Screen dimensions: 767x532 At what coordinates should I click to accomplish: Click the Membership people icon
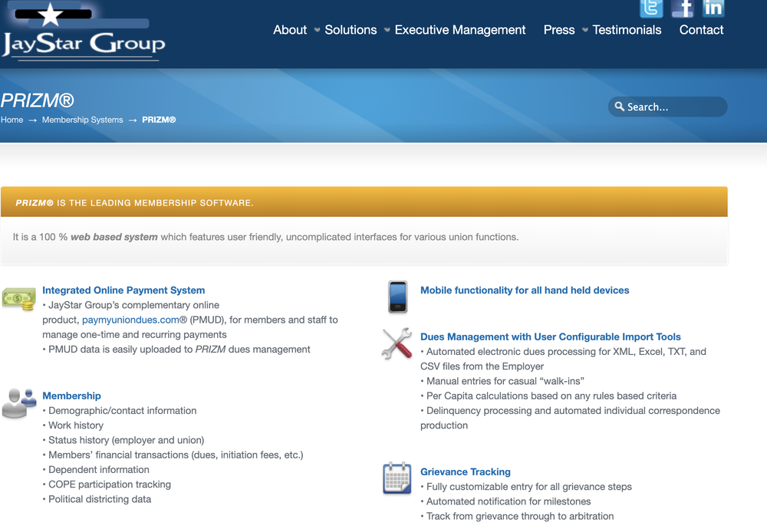(18, 404)
